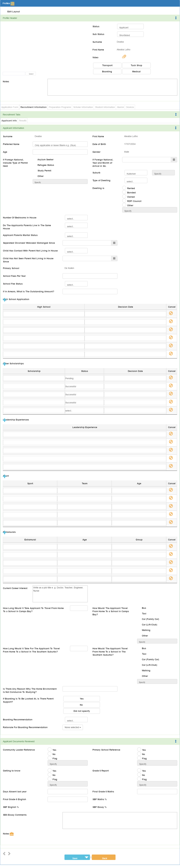180x868 pixels.
Task: Collapse the Applicant Documents Reviewed section arrow
Action: 176,741
